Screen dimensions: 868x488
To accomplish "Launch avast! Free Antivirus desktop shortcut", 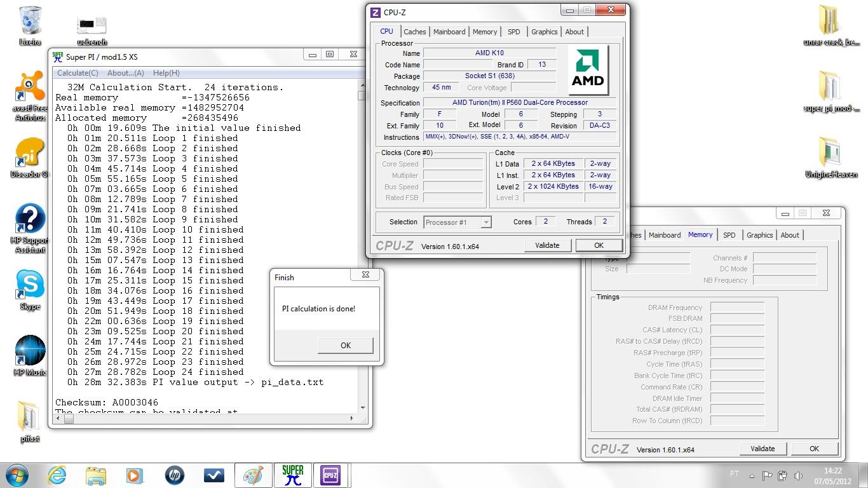I will [30, 97].
